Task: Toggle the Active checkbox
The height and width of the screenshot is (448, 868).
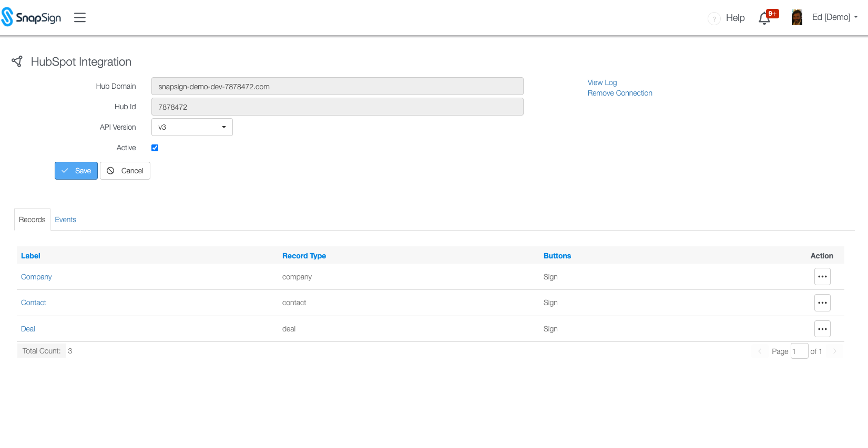Action: tap(155, 148)
